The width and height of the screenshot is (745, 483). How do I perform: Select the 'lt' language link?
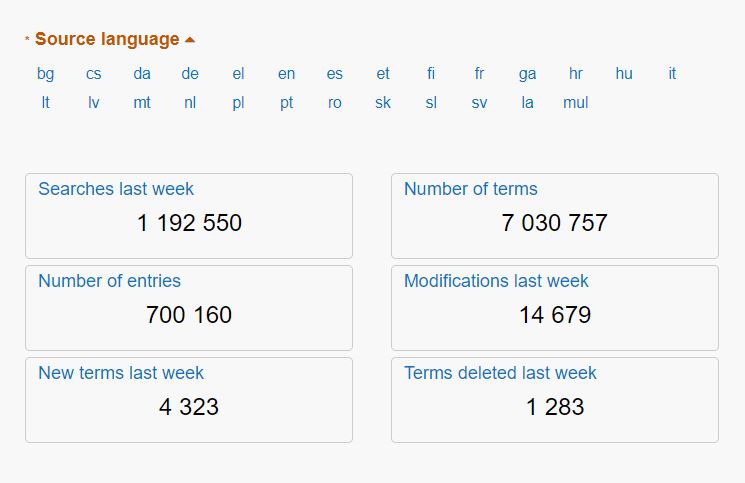point(46,103)
